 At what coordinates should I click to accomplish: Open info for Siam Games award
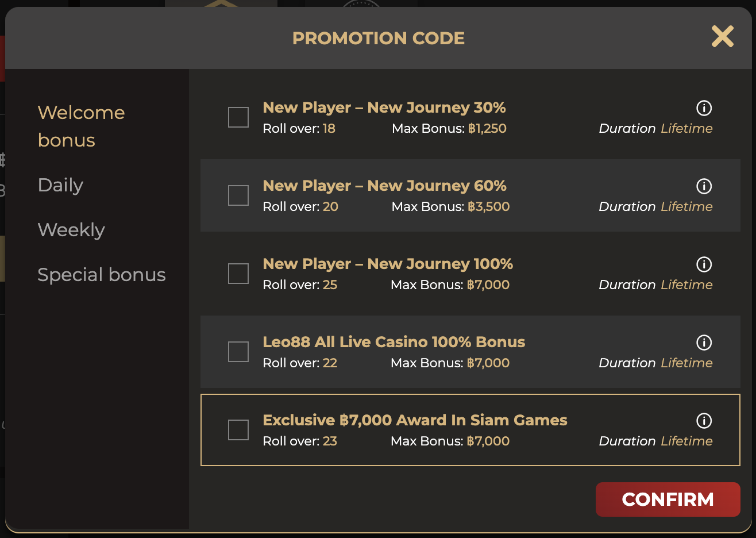(x=704, y=421)
